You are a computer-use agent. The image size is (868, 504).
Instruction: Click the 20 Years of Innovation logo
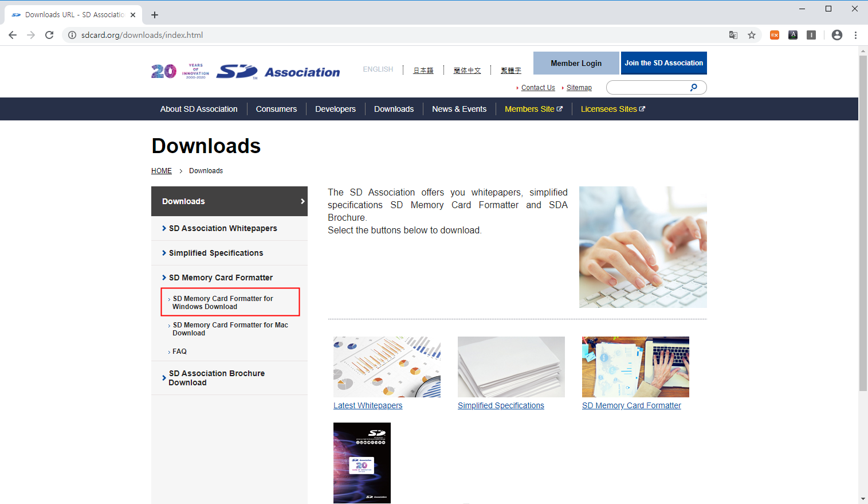180,71
